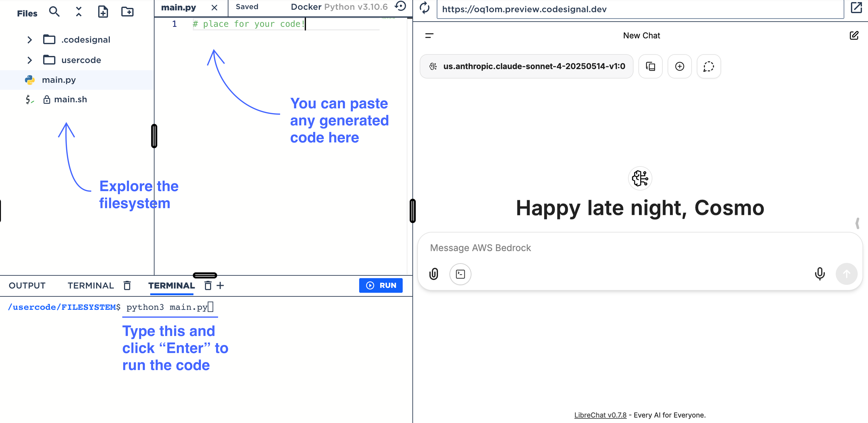Click the RUN button

(381, 285)
